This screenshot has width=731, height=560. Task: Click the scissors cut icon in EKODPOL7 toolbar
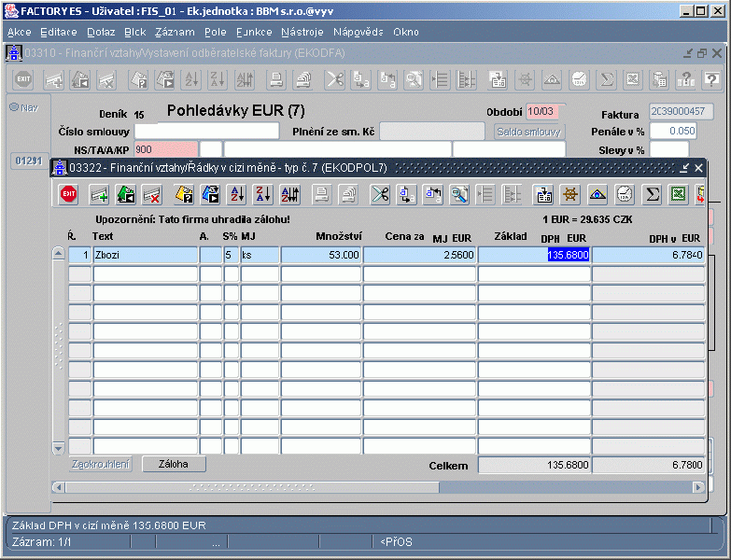[x=380, y=194]
